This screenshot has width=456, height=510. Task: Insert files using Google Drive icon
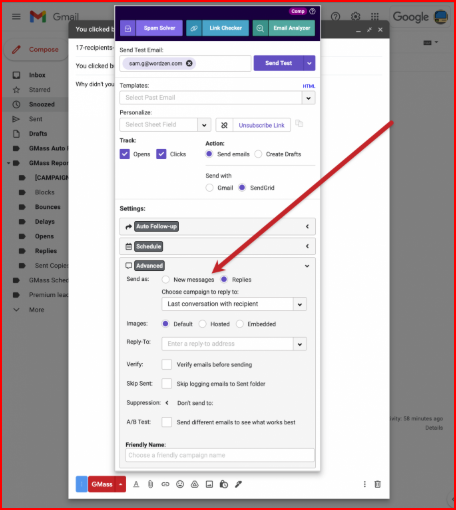(x=195, y=484)
